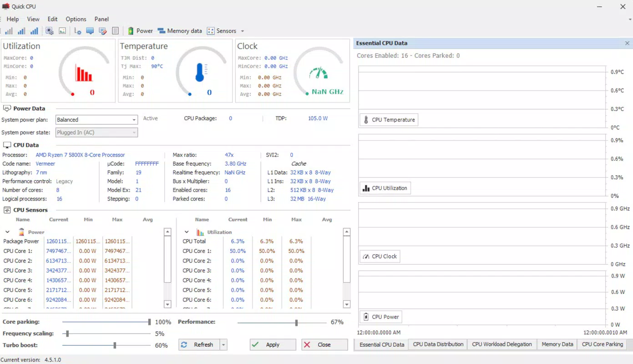633x364 pixels.
Task: Click the Performance slider handle
Action: (296, 323)
